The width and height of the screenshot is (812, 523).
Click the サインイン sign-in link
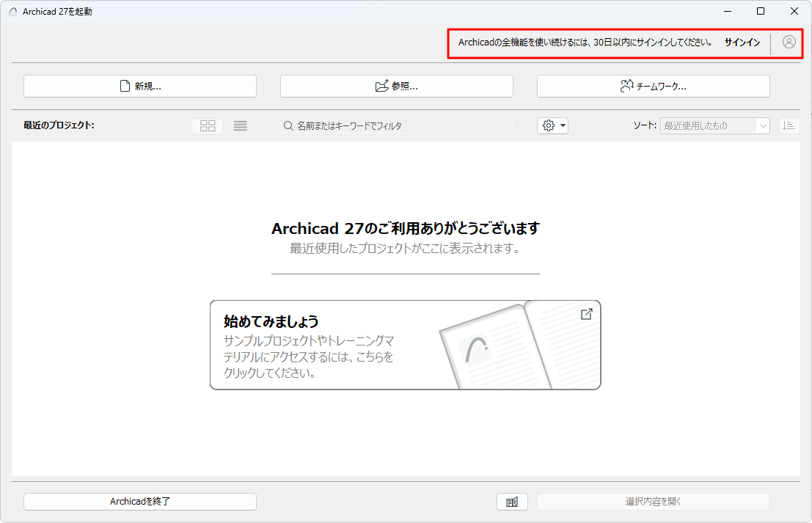click(x=742, y=43)
